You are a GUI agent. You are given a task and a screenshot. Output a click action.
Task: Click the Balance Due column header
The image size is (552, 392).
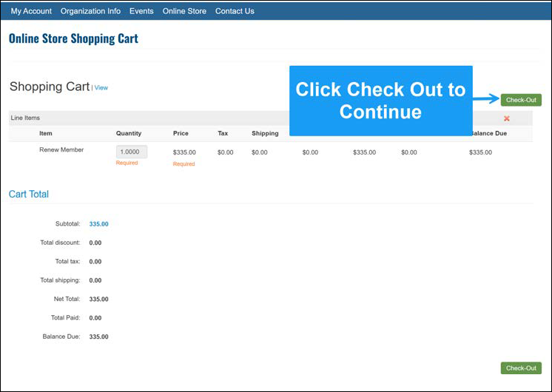[x=488, y=134]
